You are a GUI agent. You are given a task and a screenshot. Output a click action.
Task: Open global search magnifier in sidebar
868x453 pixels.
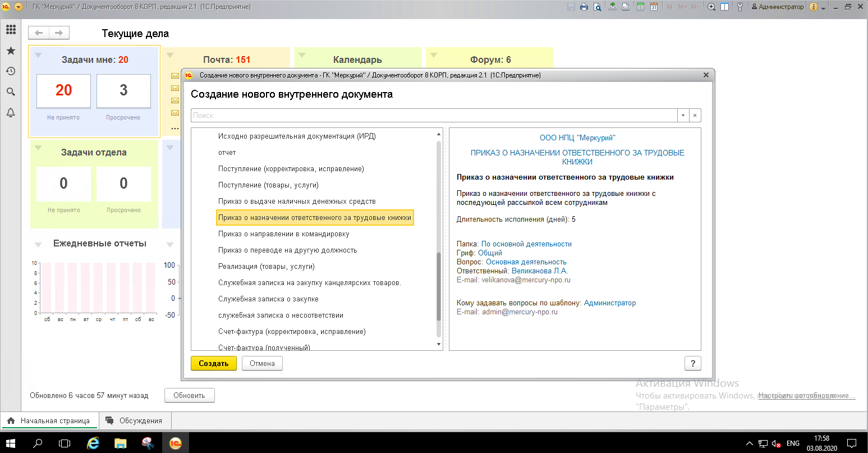(x=11, y=92)
